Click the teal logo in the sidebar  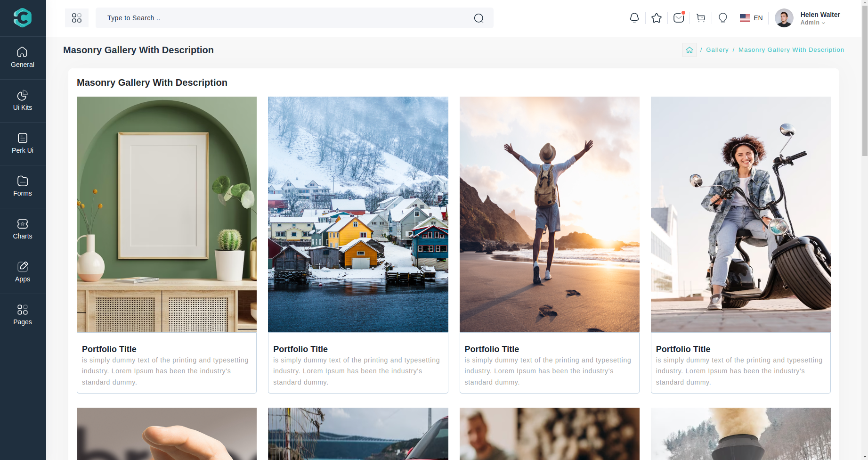tap(23, 18)
